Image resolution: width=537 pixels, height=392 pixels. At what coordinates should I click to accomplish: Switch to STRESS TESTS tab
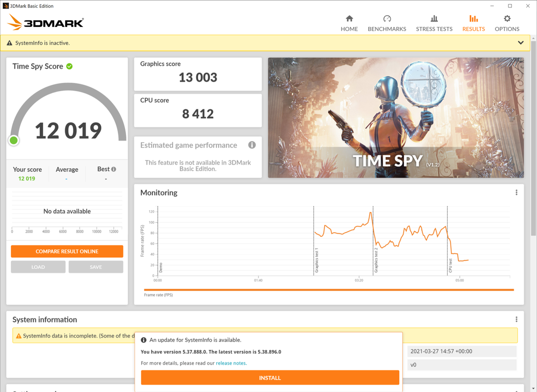434,23
